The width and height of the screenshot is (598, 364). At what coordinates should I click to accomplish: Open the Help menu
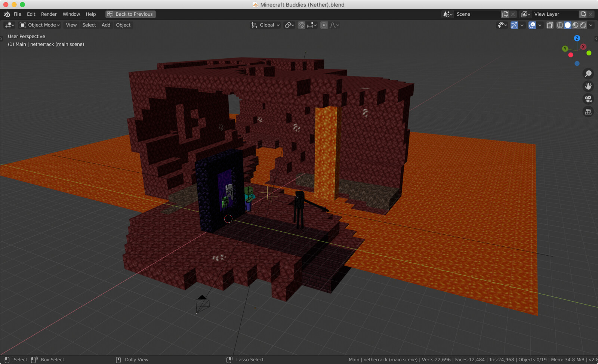coord(91,14)
